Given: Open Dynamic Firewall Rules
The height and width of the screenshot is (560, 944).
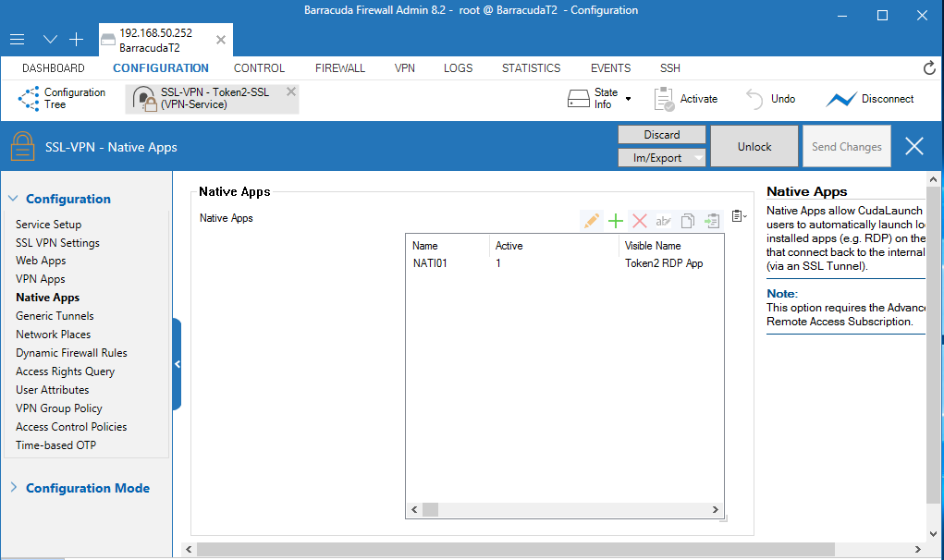Looking at the screenshot, I should 71,353.
